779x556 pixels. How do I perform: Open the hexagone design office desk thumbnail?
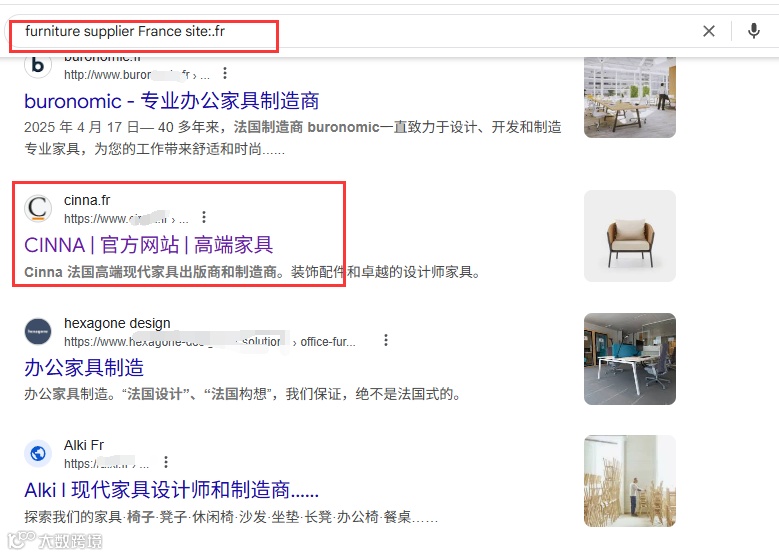point(630,359)
